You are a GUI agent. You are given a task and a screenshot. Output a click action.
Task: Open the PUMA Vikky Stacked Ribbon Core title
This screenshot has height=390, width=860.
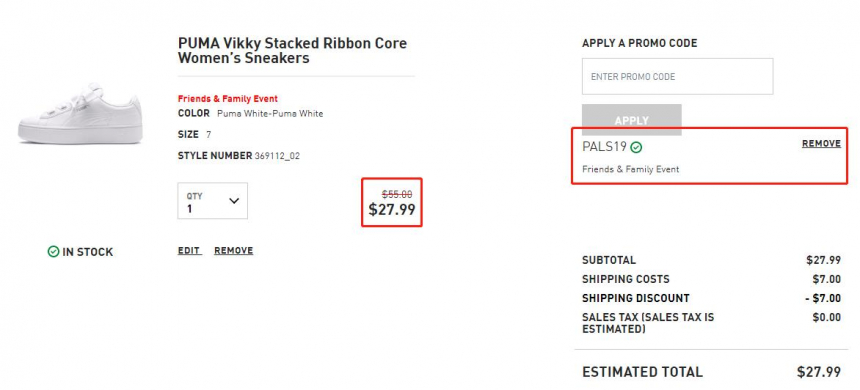292,50
